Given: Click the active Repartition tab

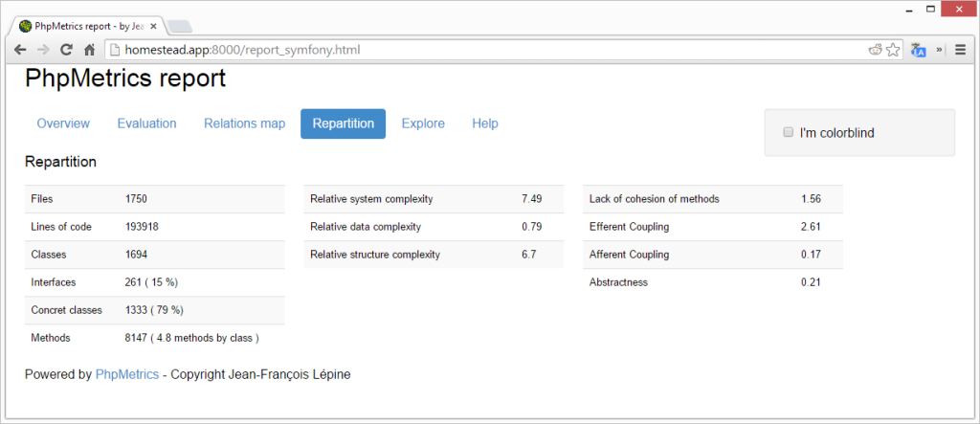Looking at the screenshot, I should [x=343, y=123].
